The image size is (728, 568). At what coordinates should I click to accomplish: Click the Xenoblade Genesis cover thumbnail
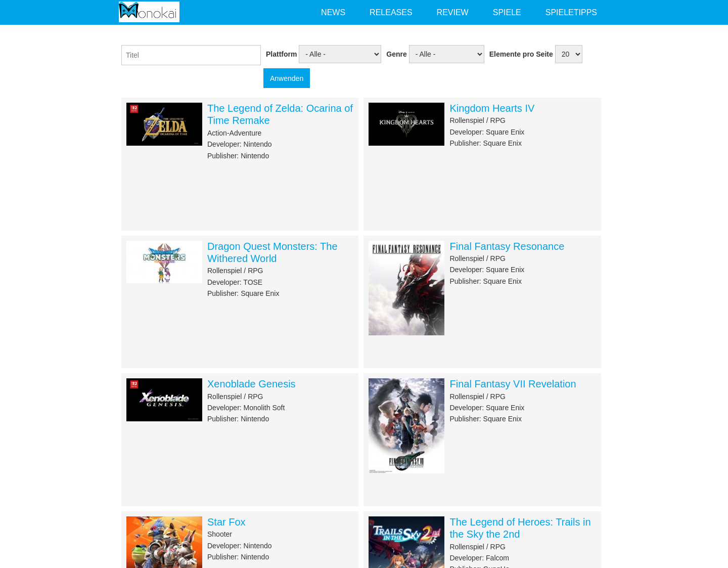point(164,400)
